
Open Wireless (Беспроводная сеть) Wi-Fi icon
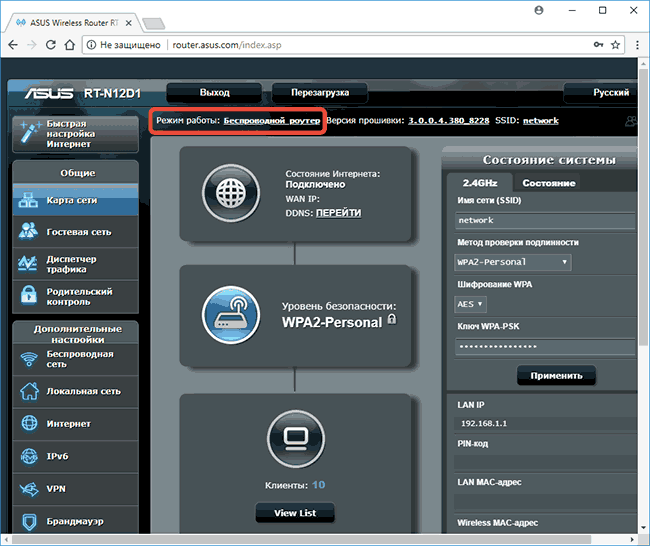(29, 359)
